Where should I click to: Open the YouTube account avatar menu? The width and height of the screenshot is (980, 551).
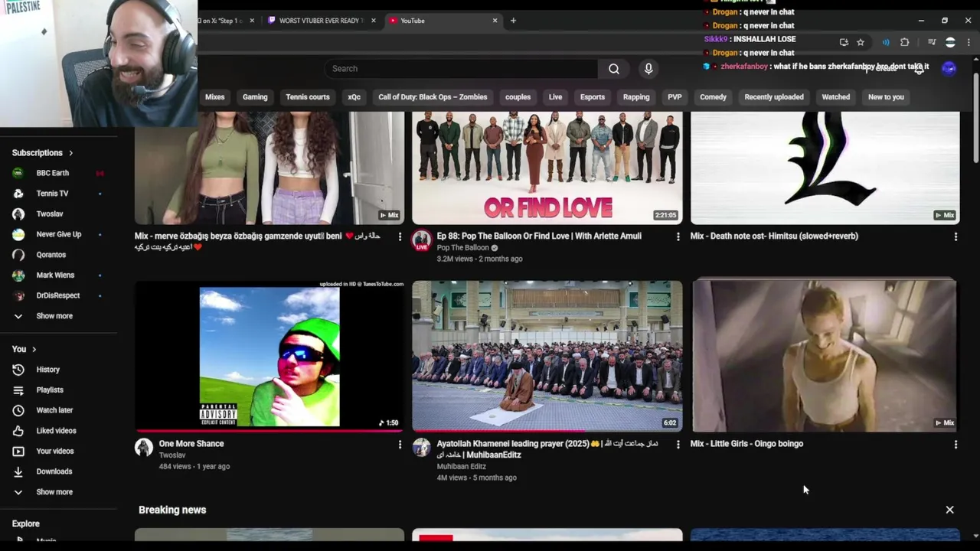(949, 69)
